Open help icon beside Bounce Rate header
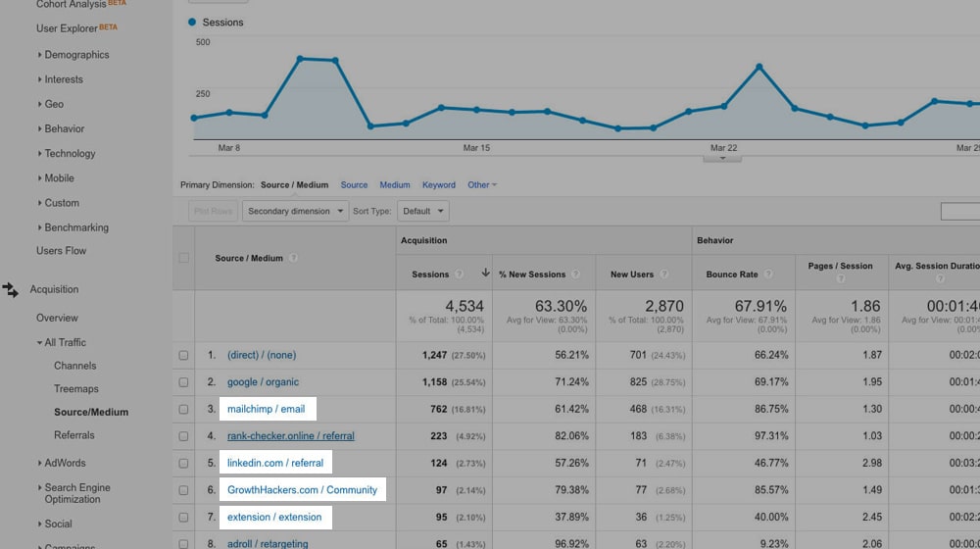The image size is (980, 549). click(x=768, y=274)
